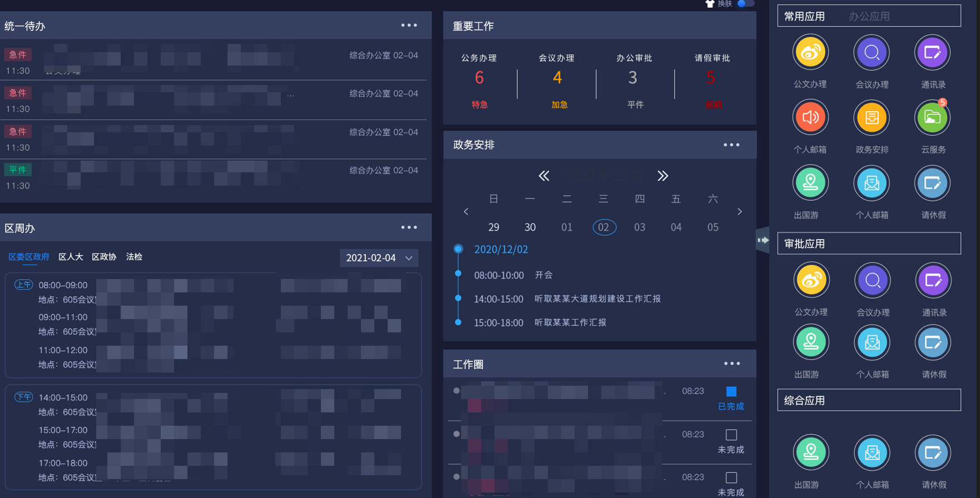980x498 pixels.
Task: Switch to the 区委区政府 tab
Action: [29, 257]
